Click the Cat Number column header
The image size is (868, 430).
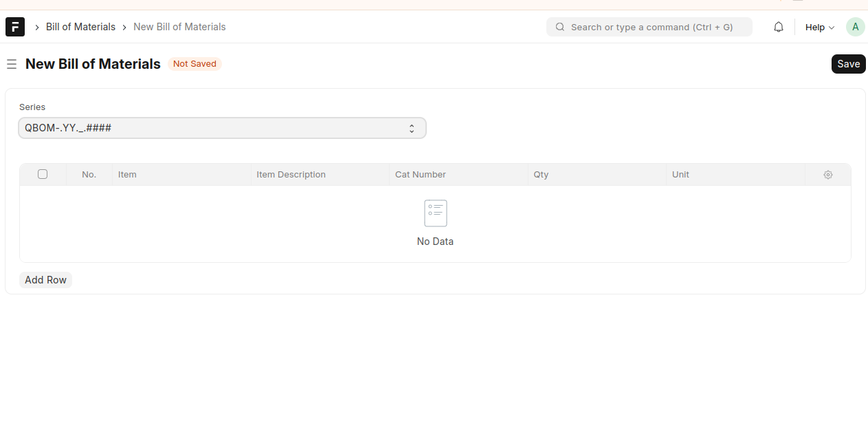pos(421,175)
